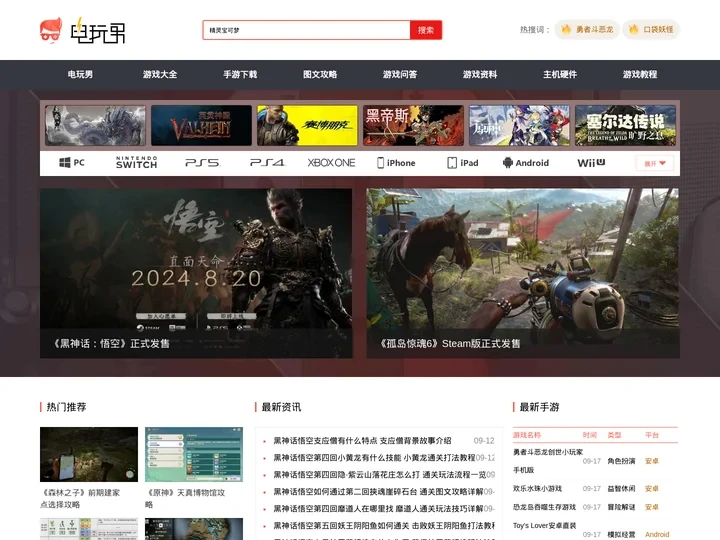Open the 图文攻略 nav menu item

tap(320, 74)
